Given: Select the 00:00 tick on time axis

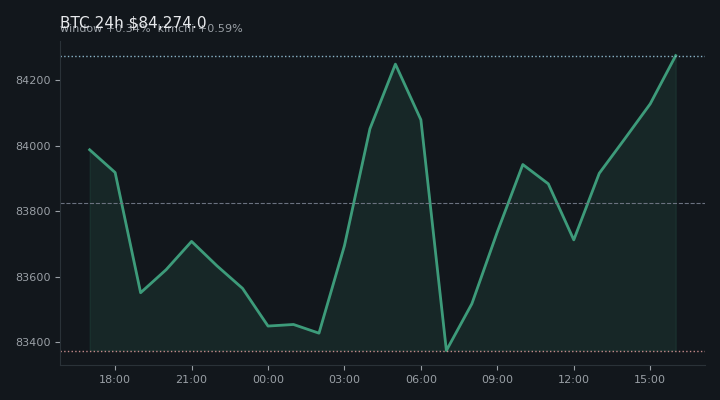Looking at the screenshot, I should [x=268, y=379].
